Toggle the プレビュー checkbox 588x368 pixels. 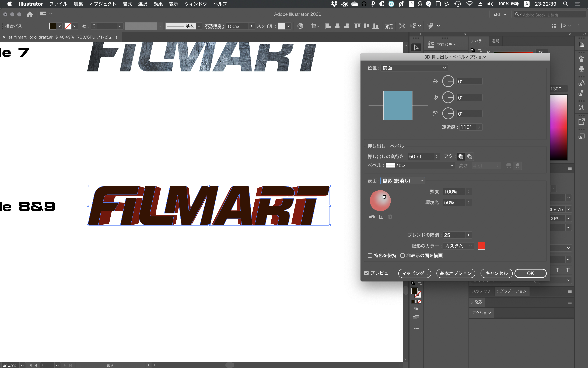[366, 273]
